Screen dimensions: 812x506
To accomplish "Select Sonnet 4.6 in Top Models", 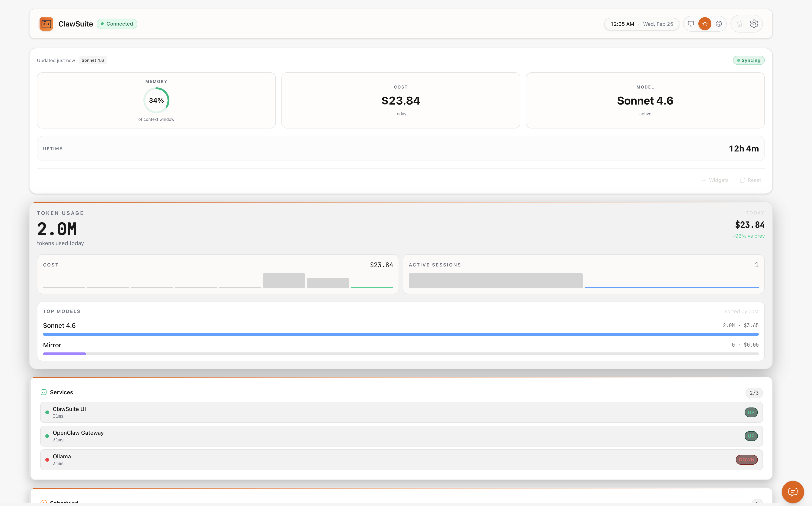I will click(x=59, y=326).
